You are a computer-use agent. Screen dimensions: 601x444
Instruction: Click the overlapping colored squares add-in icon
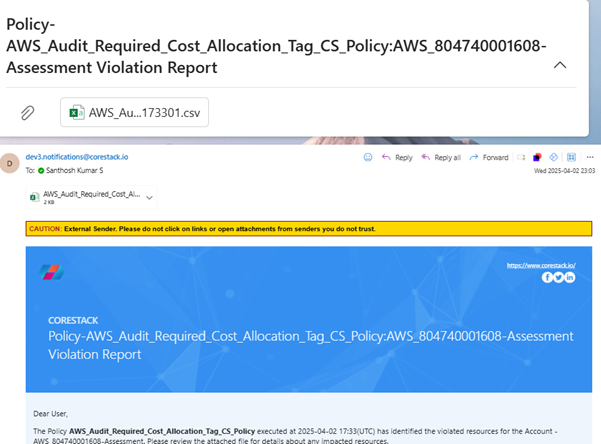point(537,157)
